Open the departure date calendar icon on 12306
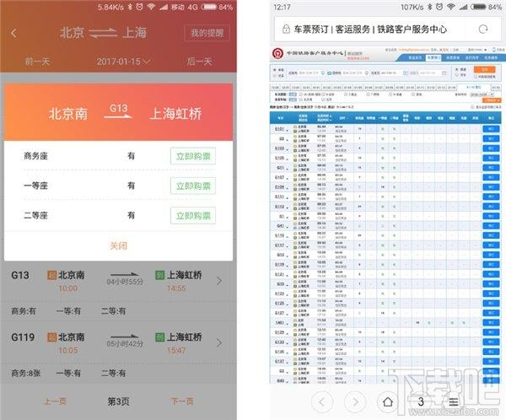Image resolution: width=506 pixels, height=420 pixels. (x=406, y=73)
